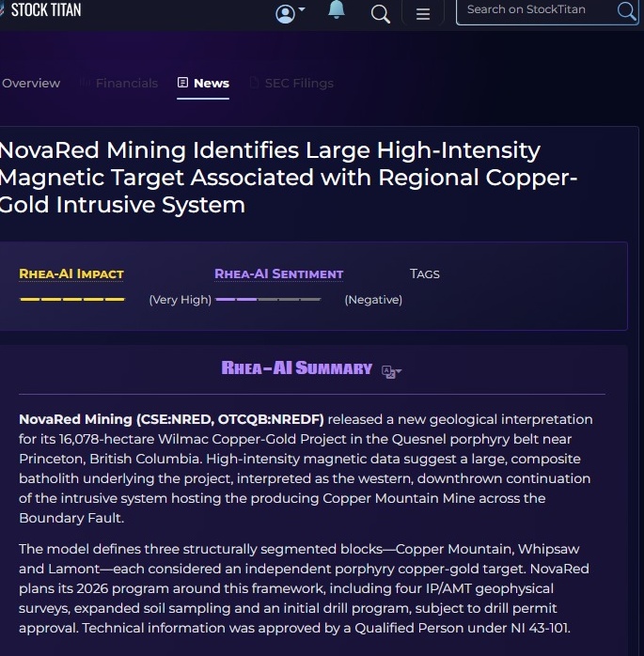Click the Rhea-AI Summary heading
Screen dimensions: 644x656
pyautogui.click(x=297, y=367)
